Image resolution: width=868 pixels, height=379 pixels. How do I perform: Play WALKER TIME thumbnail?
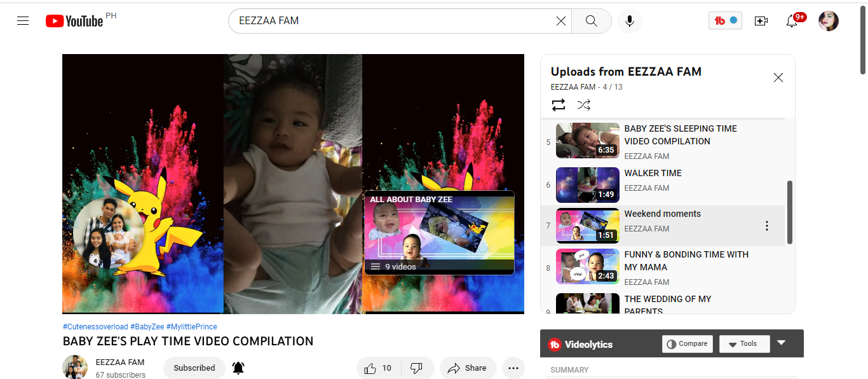pos(588,185)
